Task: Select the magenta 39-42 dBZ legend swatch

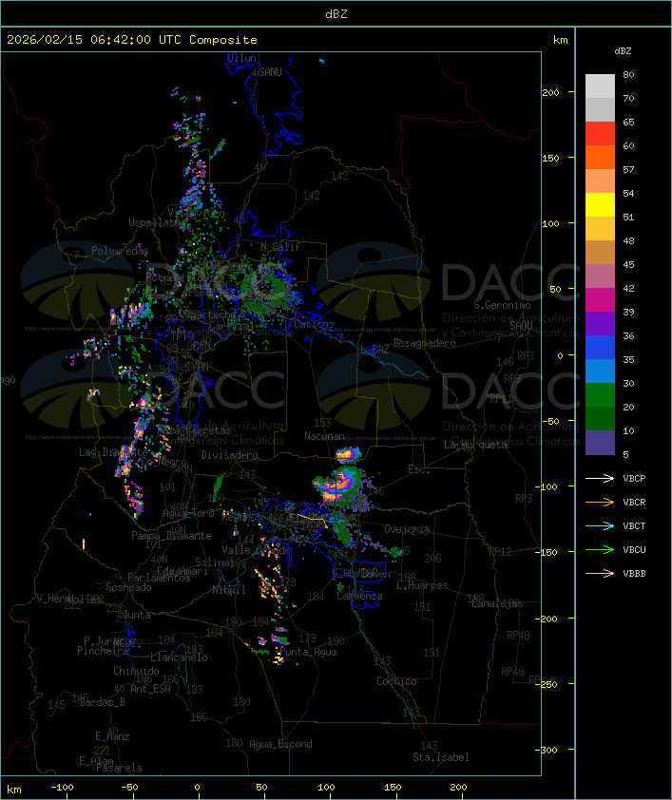Action: [x=600, y=299]
